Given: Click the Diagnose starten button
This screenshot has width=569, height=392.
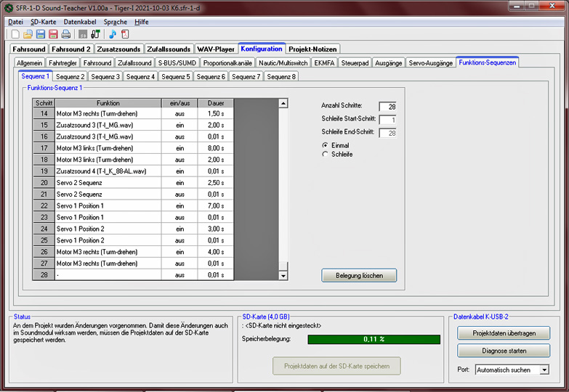Looking at the screenshot, I should point(504,351).
